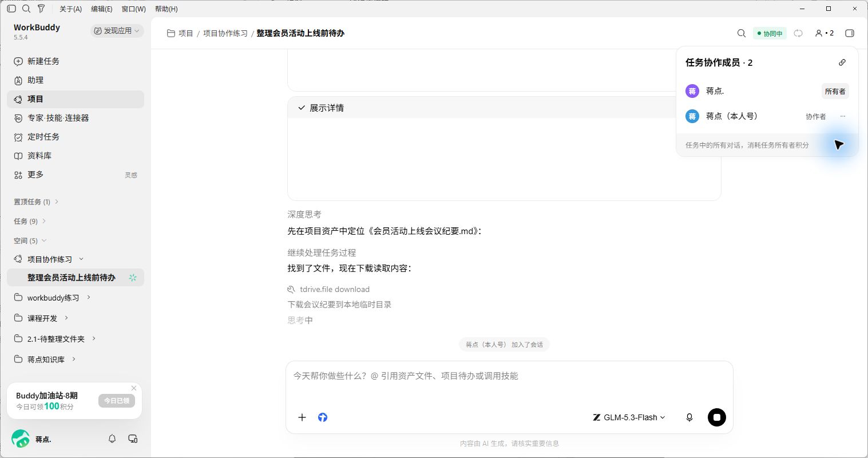Stop generation with the black stop button
Image resolution: width=868 pixels, height=458 pixels.
pos(717,417)
